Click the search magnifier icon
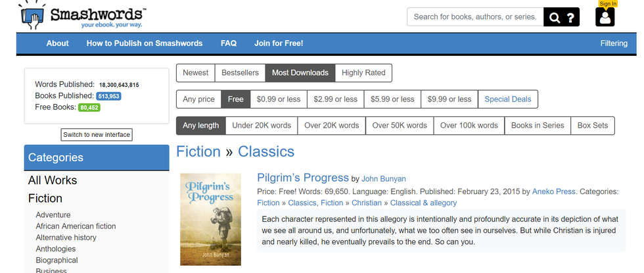Screen dimensions: 644x273 click(x=555, y=18)
